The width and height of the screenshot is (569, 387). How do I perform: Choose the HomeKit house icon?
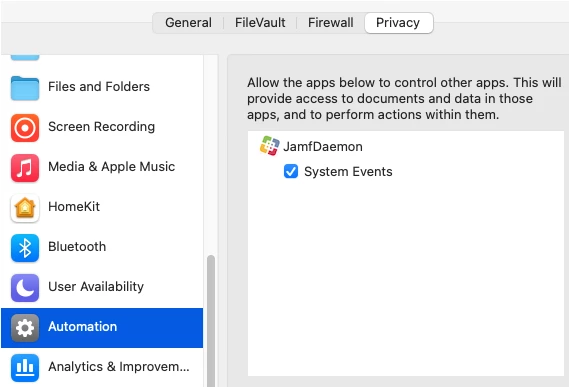click(25, 208)
